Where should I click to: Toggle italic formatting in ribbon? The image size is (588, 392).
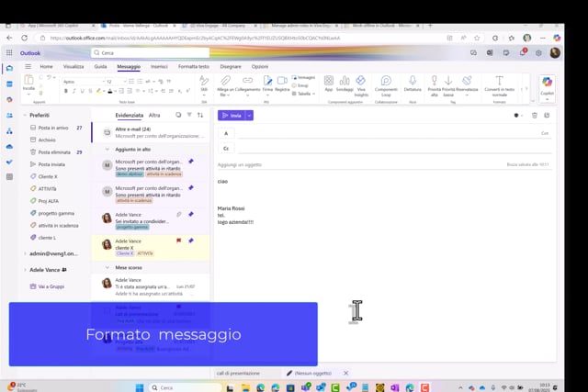pyautogui.click(x=74, y=91)
